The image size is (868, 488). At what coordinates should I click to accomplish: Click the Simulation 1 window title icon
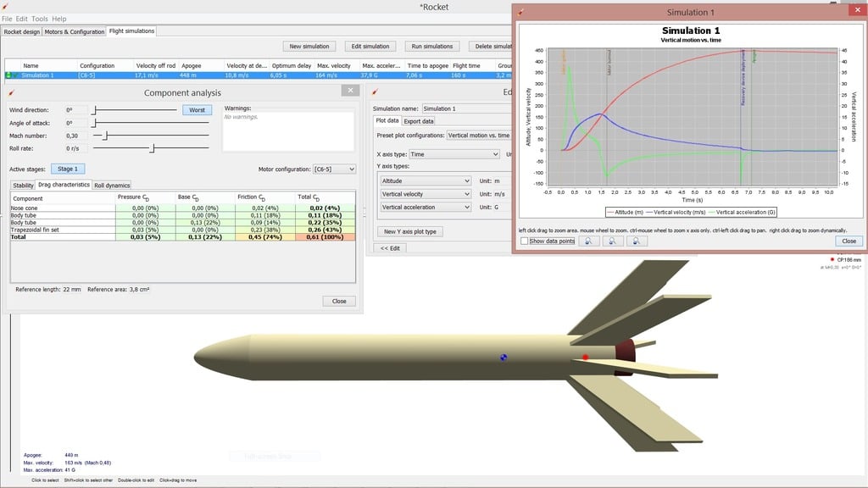point(520,12)
